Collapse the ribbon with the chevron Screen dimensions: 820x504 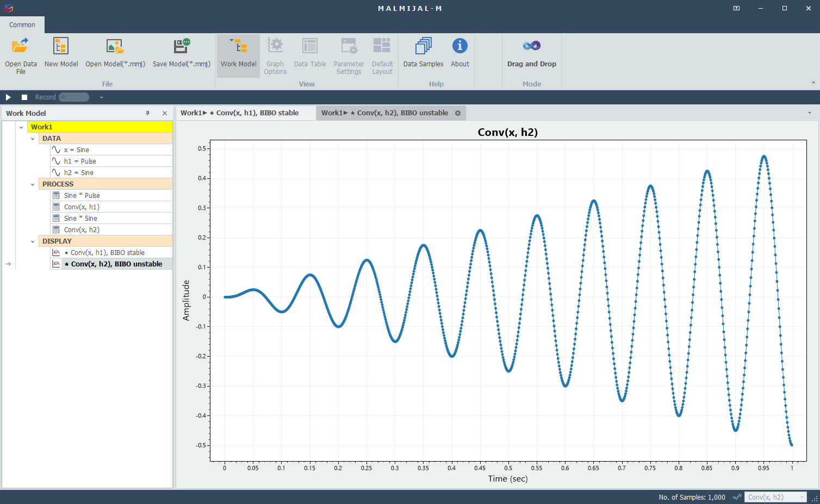point(813,83)
